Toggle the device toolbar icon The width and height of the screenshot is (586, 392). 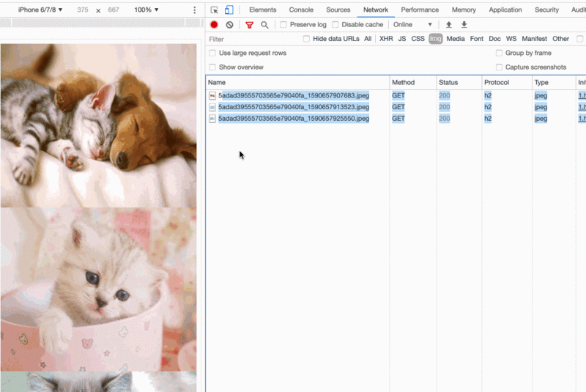229,10
